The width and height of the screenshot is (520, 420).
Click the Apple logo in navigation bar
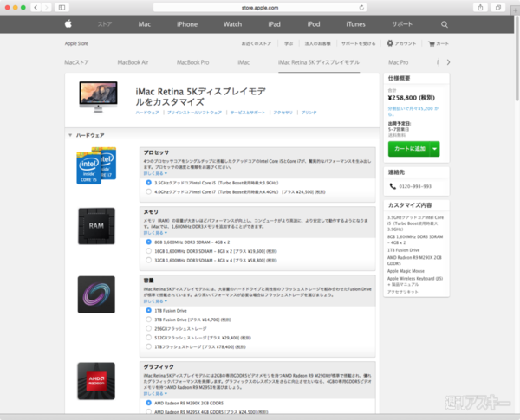(x=68, y=24)
